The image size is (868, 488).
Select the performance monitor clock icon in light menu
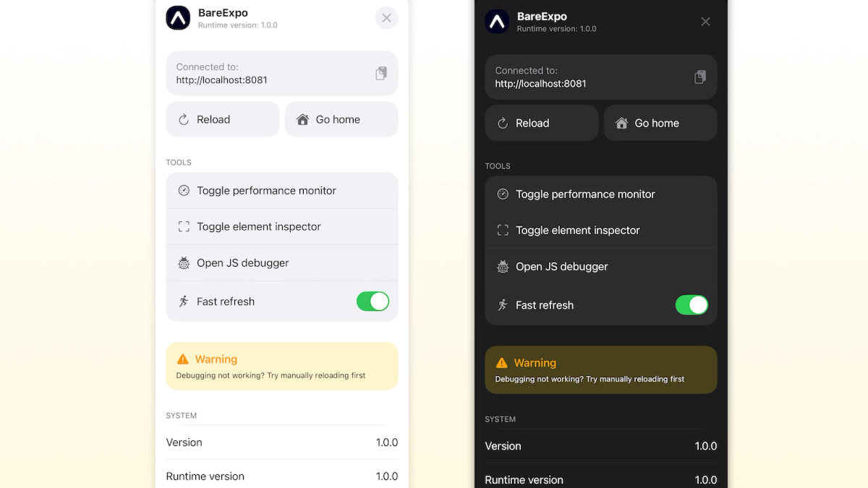183,190
